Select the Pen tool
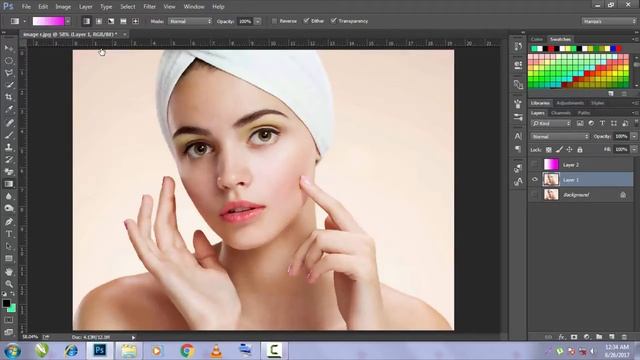The image size is (640, 360). 9,222
